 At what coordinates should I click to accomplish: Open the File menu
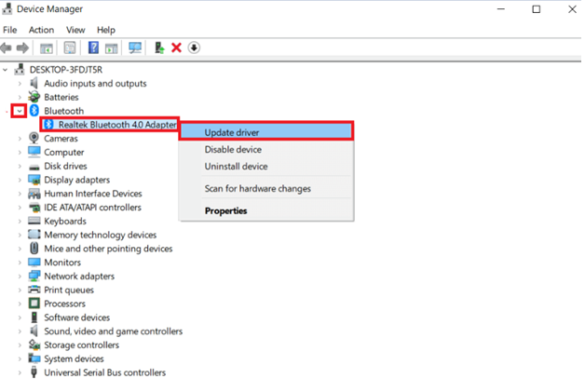(x=9, y=30)
